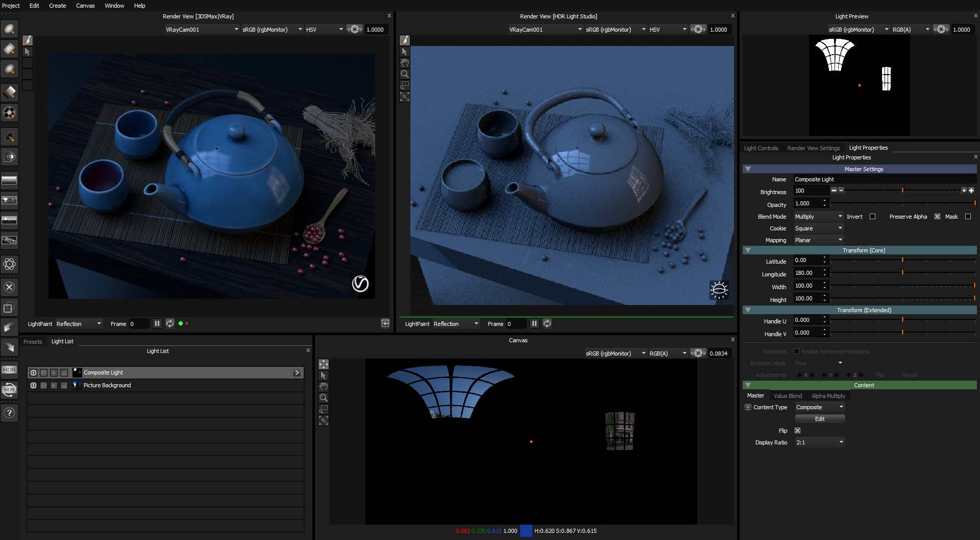Select the LightPaint brush in the 3DSMax render view
This screenshot has width=980, height=540.
(28, 40)
